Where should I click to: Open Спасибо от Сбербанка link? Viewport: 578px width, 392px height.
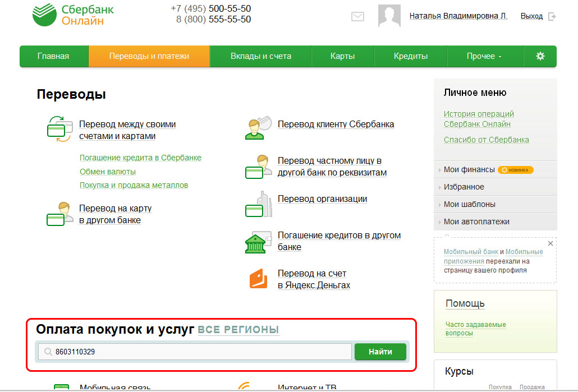click(x=486, y=140)
